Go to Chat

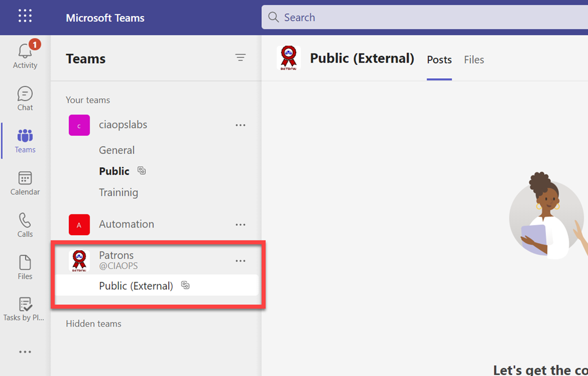(25, 98)
